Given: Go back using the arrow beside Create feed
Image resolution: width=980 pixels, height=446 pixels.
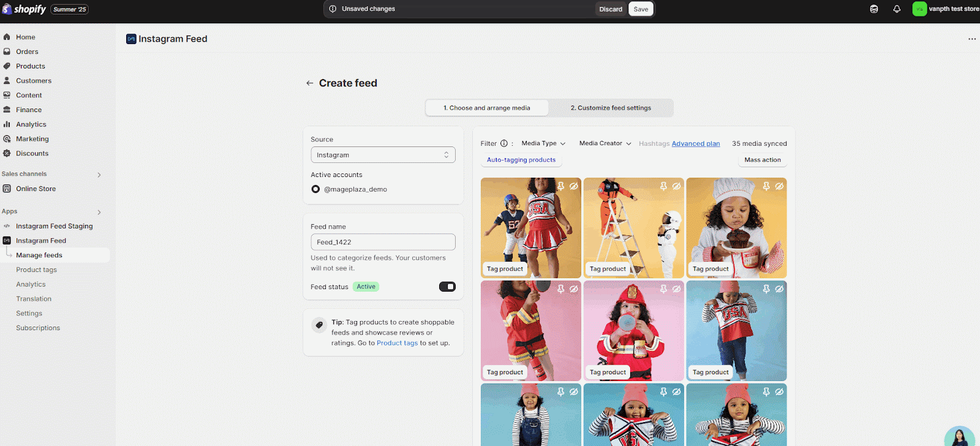Looking at the screenshot, I should (310, 83).
